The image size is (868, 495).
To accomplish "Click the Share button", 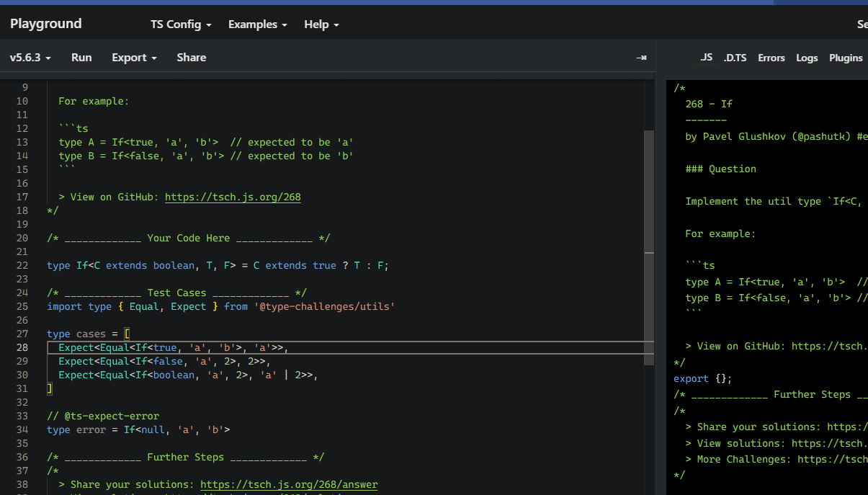I will click(x=192, y=58).
